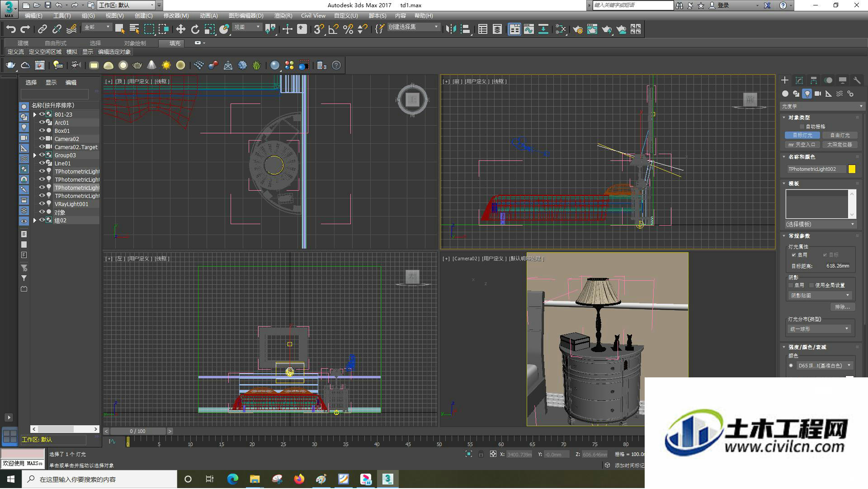The height and width of the screenshot is (489, 868).
Task: Enable the shadow 启用 checkbox
Action: point(791,285)
